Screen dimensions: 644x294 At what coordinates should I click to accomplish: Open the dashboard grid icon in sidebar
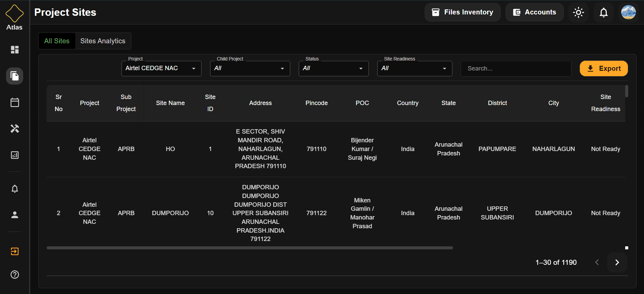coord(14,50)
